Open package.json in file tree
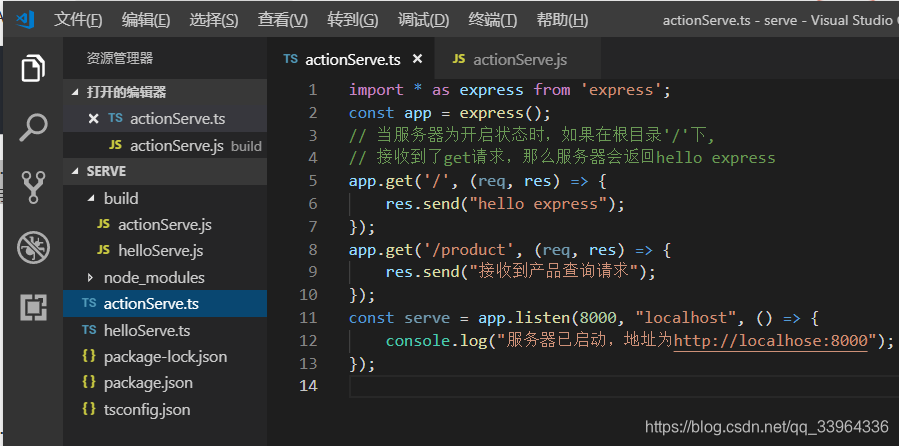 165,382
